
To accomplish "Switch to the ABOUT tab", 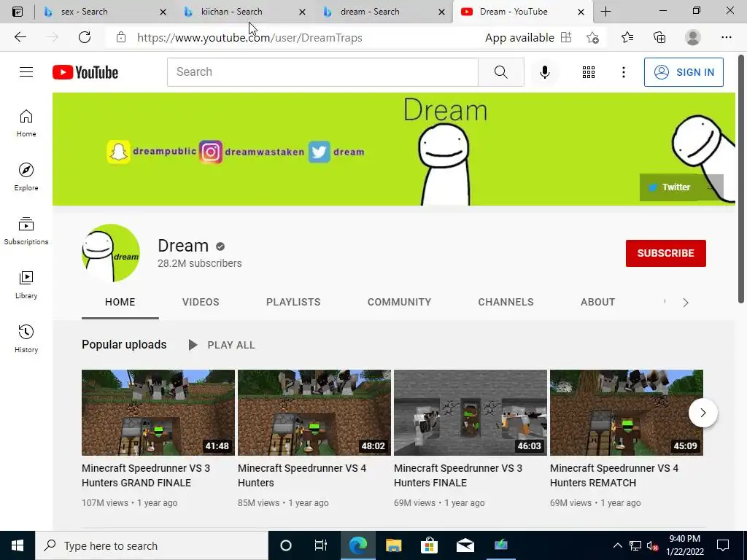I will click(598, 302).
